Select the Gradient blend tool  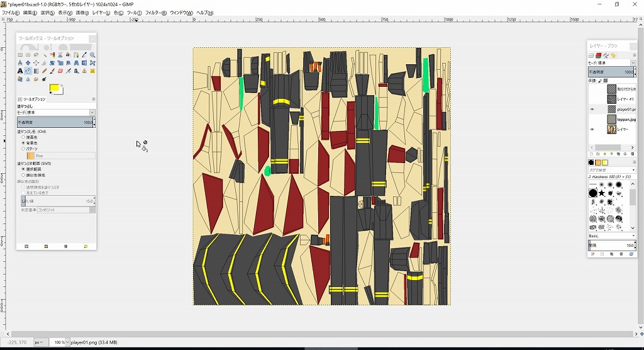[x=36, y=71]
